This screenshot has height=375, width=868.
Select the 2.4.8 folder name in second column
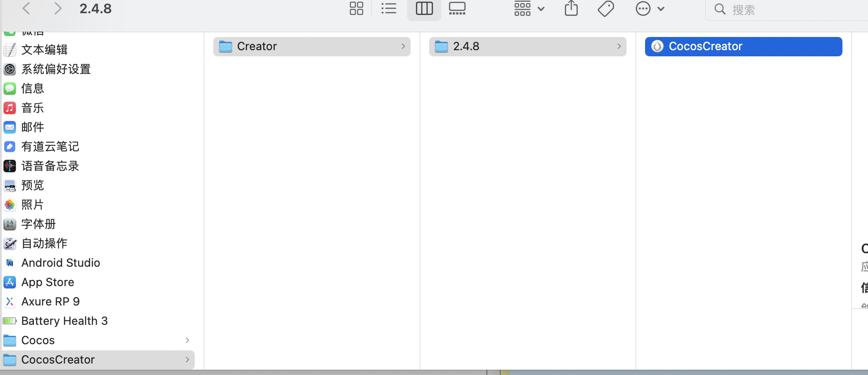pyautogui.click(x=466, y=46)
